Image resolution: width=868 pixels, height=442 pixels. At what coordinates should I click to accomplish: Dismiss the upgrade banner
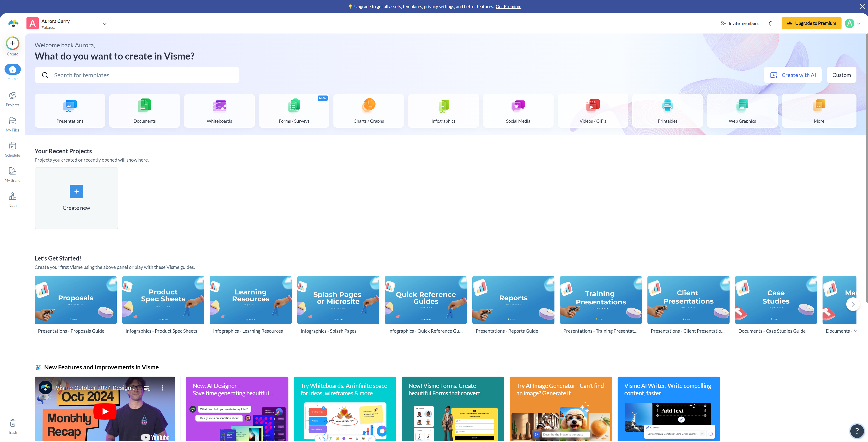click(862, 6)
